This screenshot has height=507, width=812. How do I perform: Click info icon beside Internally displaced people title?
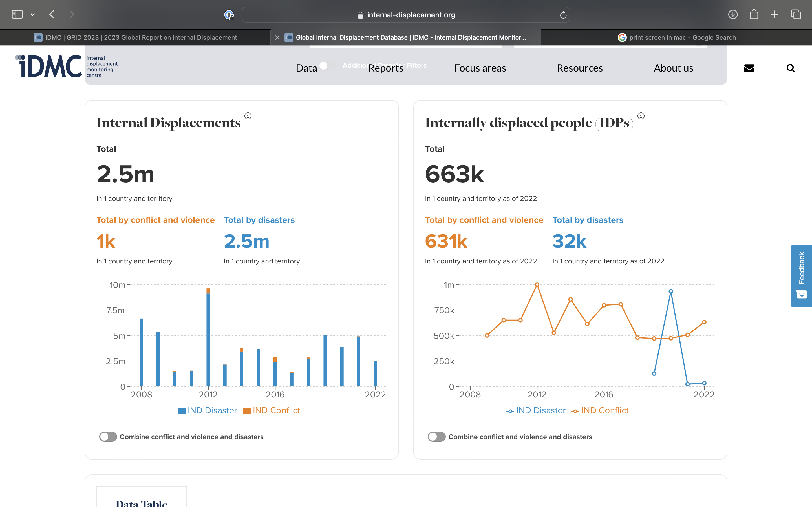641,116
